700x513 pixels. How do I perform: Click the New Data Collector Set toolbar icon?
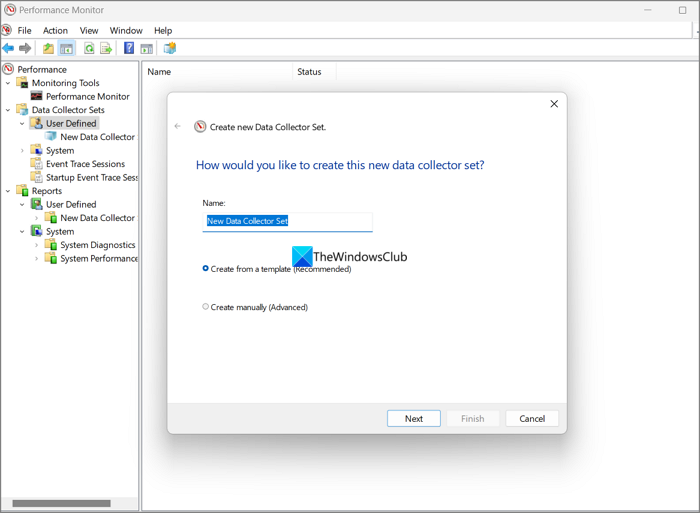170,48
